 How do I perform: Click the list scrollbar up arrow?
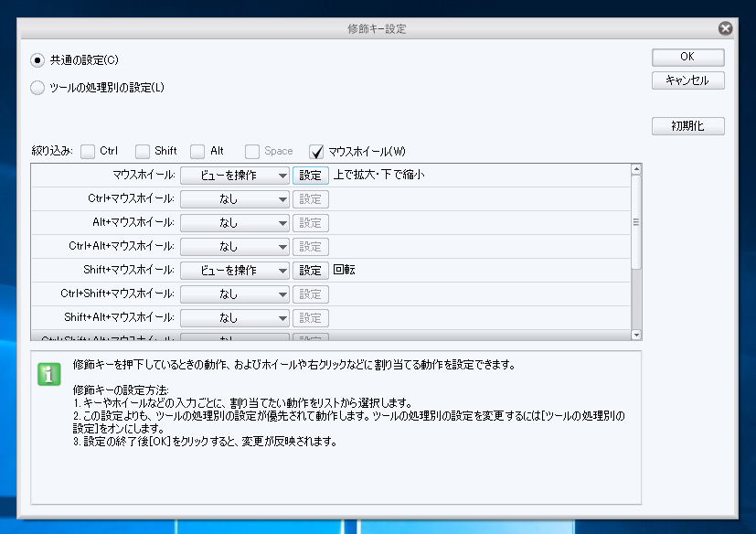tap(636, 169)
